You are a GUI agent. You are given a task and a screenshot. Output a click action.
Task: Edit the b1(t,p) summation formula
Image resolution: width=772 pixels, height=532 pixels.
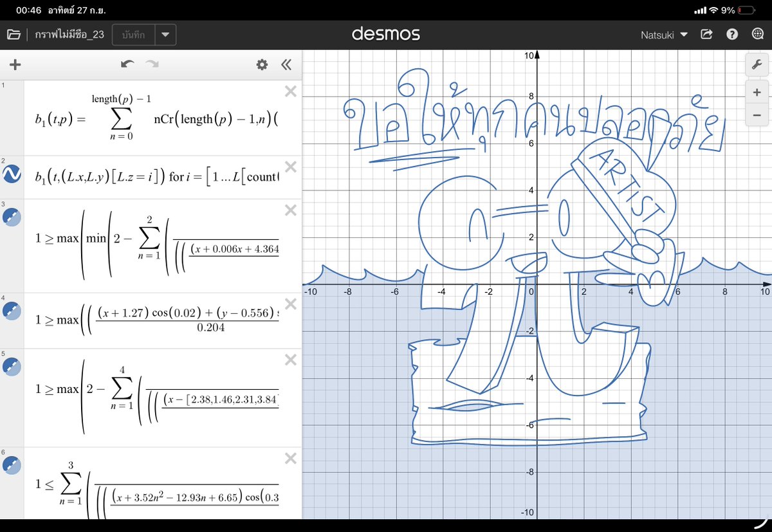point(156,118)
